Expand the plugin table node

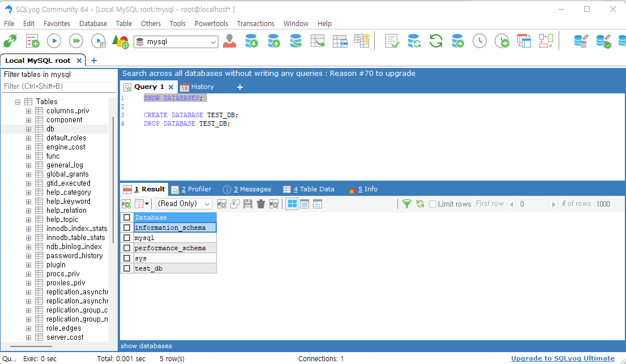point(28,265)
